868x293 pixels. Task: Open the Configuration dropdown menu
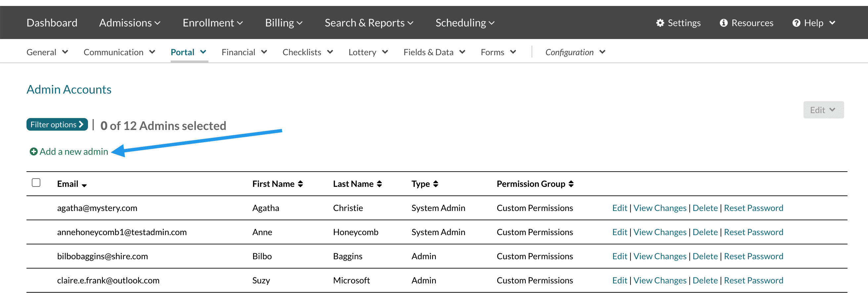coord(575,52)
